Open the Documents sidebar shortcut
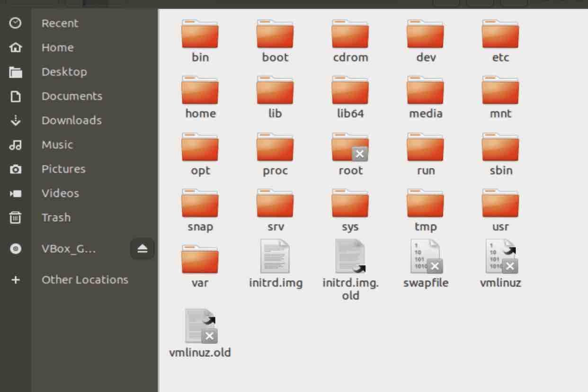The width and height of the screenshot is (588, 392). tap(72, 96)
